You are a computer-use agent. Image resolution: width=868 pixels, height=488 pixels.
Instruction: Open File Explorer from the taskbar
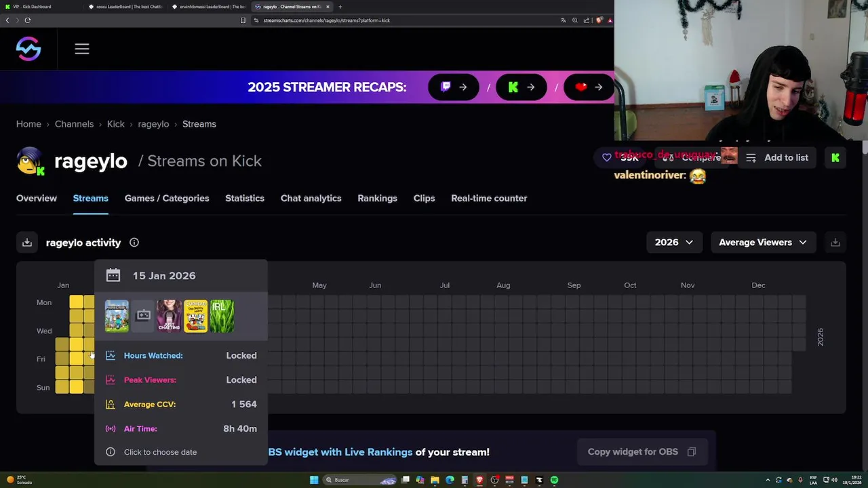(x=435, y=480)
